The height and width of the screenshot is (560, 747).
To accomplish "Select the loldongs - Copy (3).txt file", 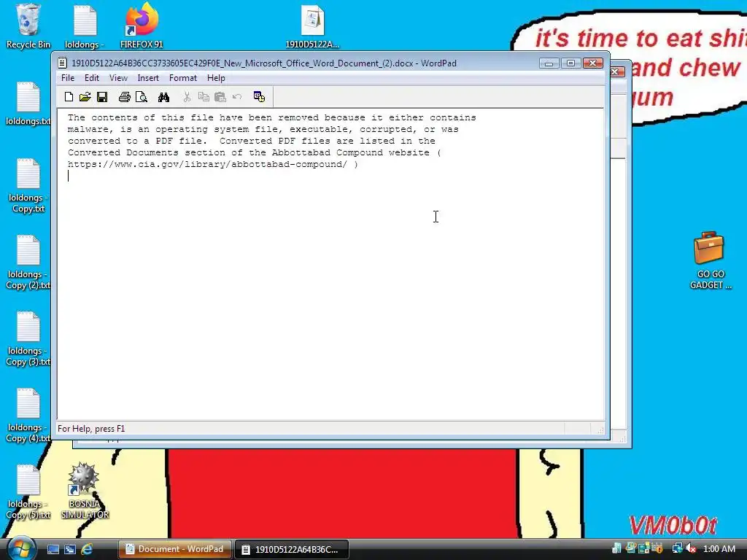I will [28, 339].
